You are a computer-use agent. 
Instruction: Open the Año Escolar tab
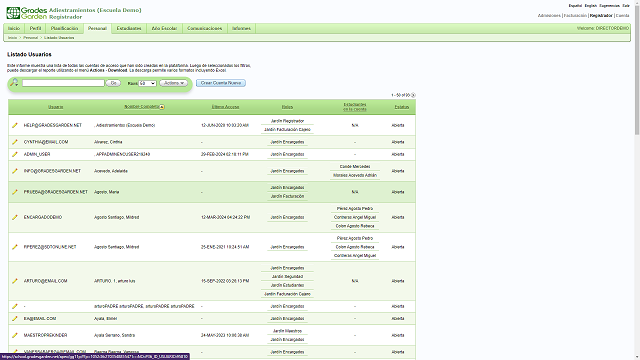pyautogui.click(x=164, y=28)
